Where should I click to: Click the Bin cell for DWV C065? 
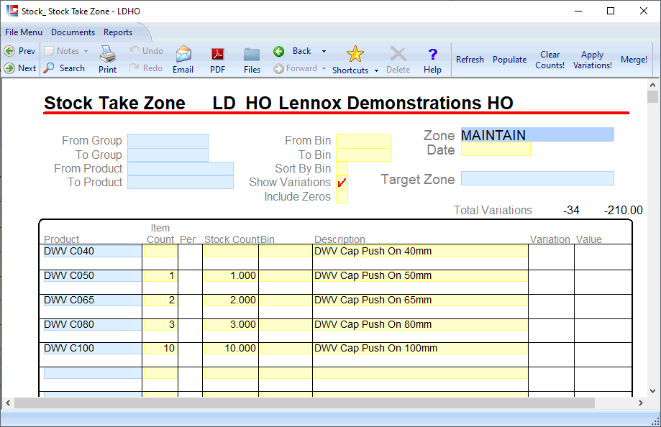point(285,300)
